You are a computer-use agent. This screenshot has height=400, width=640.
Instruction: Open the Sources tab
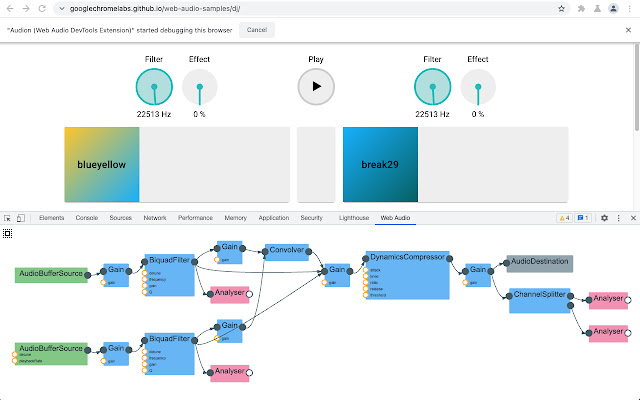click(120, 218)
